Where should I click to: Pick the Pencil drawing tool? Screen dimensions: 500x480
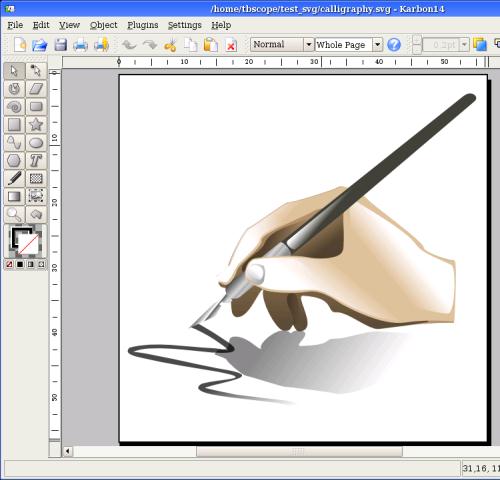[x=14, y=179]
